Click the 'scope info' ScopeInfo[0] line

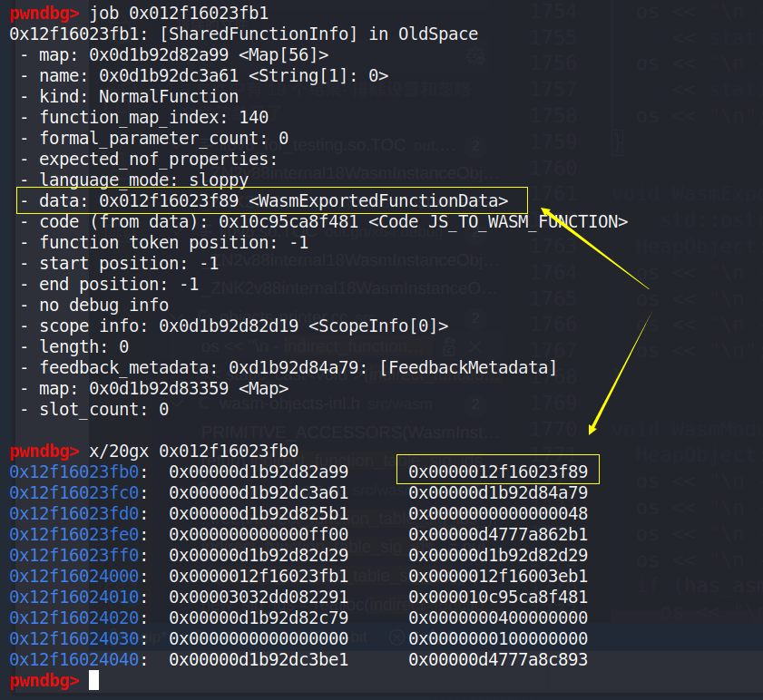tap(233, 326)
